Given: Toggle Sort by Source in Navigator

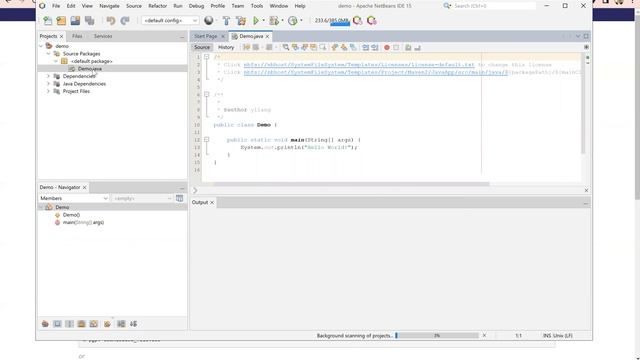Looking at the screenshot, I should 133,324.
